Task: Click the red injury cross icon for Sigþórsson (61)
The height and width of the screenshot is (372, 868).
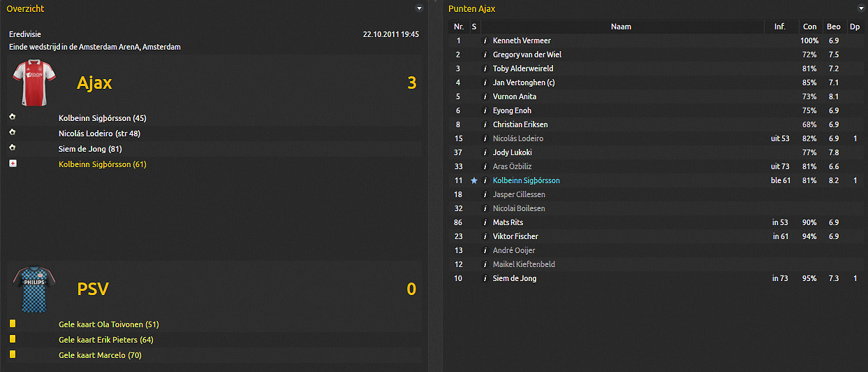Action: [x=13, y=164]
